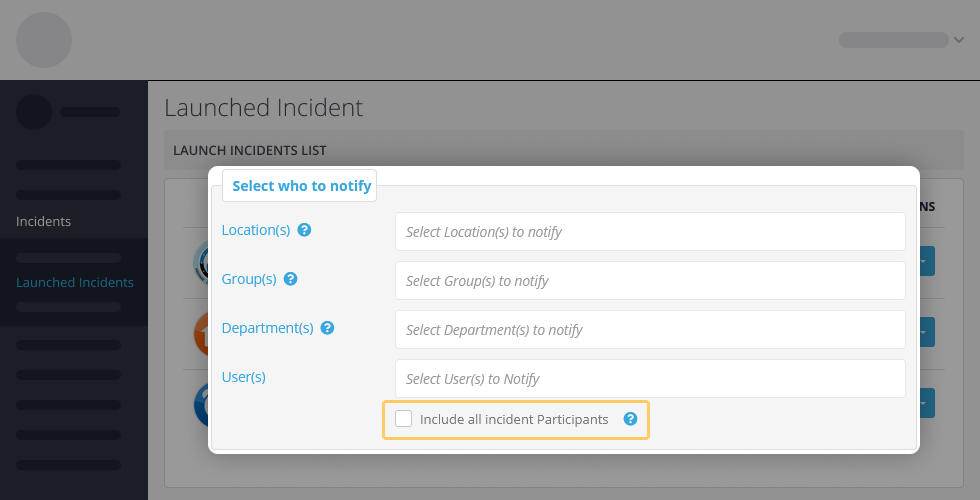The image size is (980, 500).
Task: Click the Select User(s) to Notify field
Action: [650, 379]
